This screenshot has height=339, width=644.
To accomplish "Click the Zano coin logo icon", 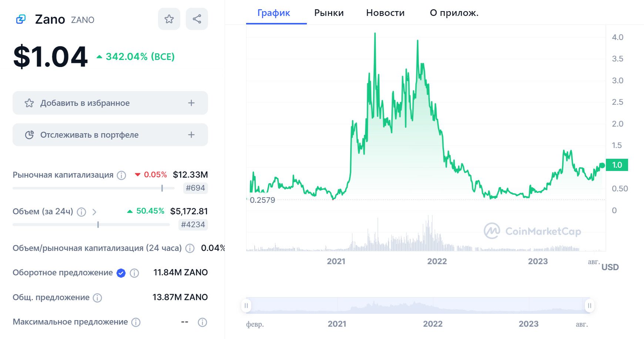I will [21, 19].
